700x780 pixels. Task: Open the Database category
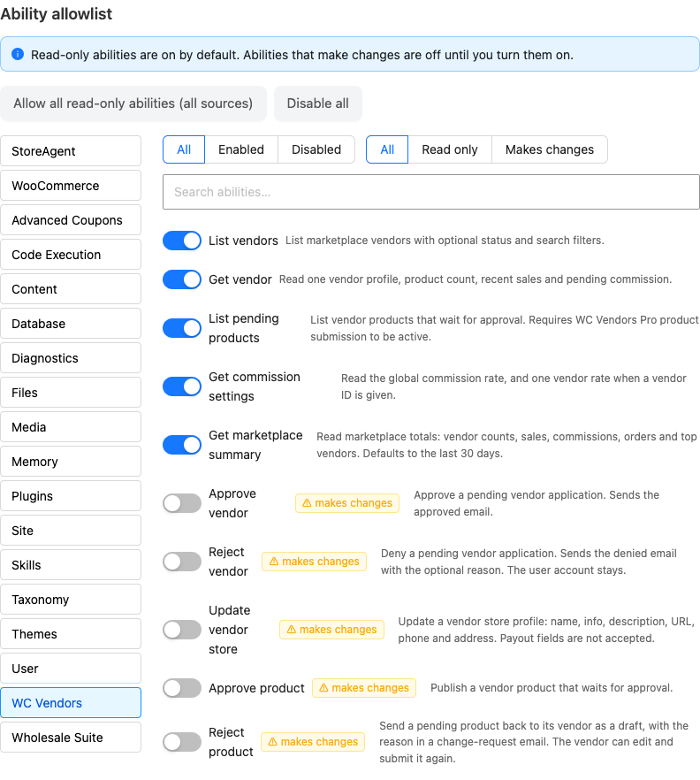point(71,324)
